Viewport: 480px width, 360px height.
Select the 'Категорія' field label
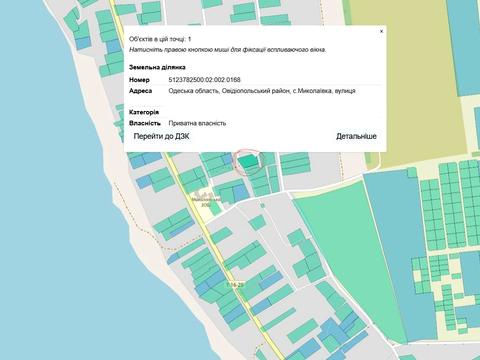coord(144,112)
